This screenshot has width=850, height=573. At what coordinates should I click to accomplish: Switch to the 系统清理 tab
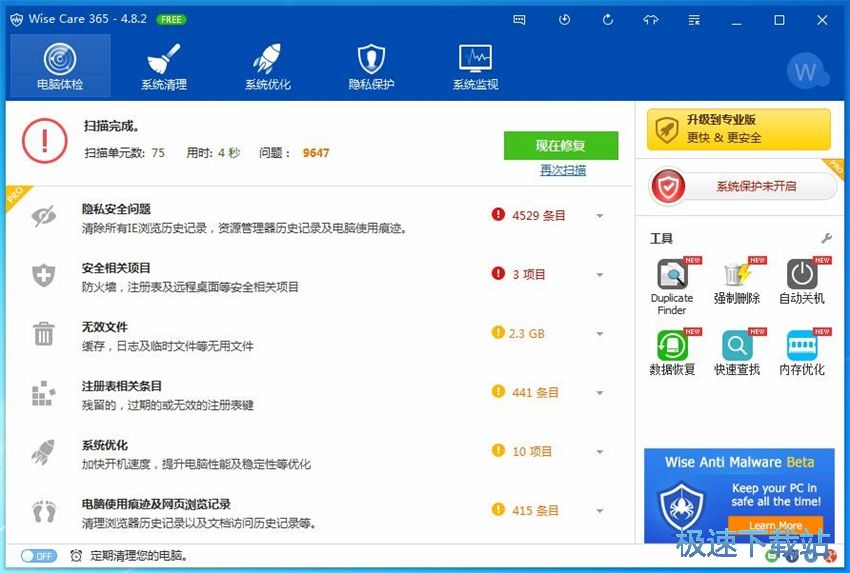[164, 66]
